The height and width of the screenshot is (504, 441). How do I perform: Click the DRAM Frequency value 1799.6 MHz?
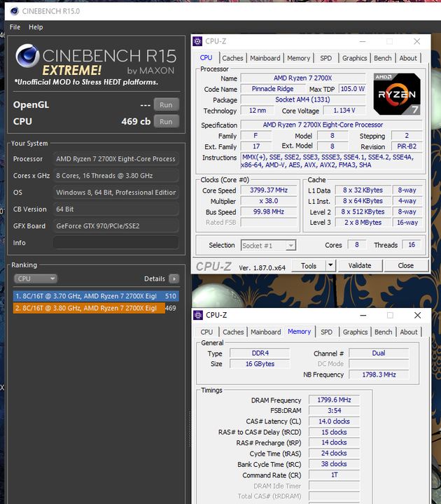click(x=335, y=400)
